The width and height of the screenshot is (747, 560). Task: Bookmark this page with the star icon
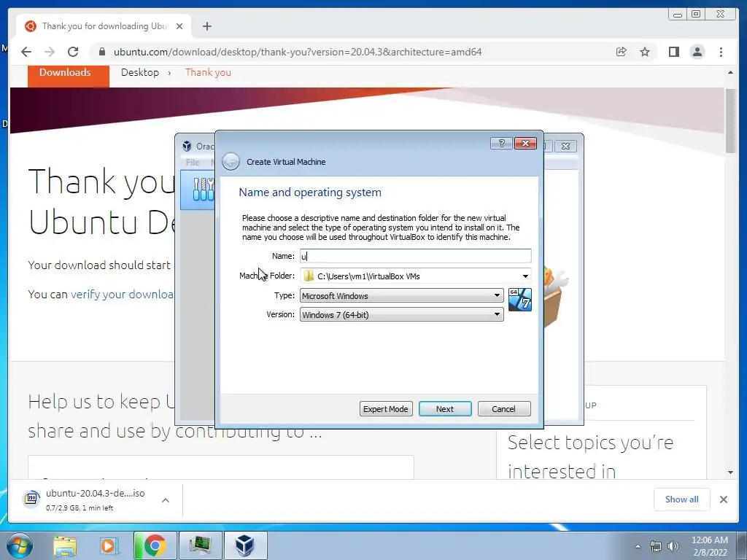[645, 52]
